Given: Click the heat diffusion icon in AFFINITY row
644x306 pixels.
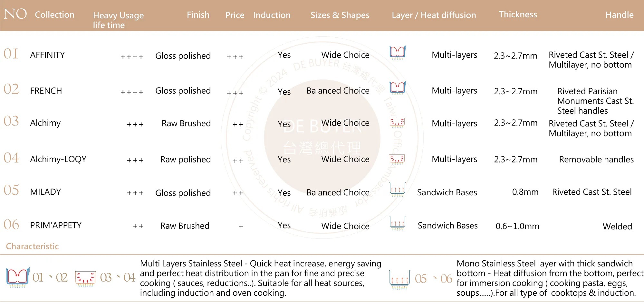Looking at the screenshot, I should pyautogui.click(x=398, y=52).
